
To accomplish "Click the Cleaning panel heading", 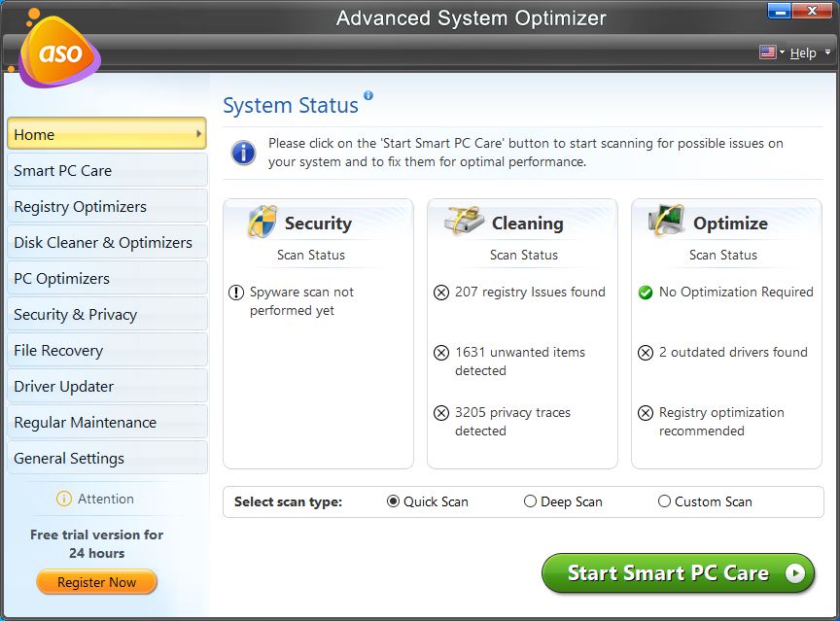I will (x=528, y=224).
